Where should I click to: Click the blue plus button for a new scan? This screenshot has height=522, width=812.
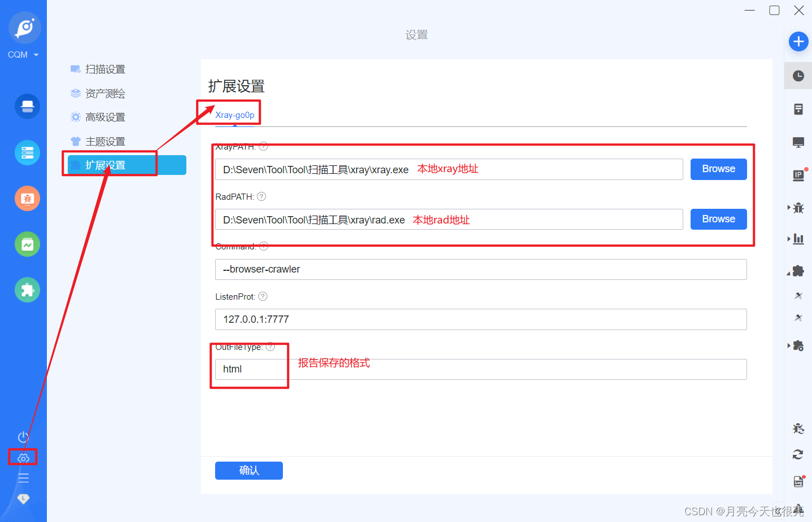pyautogui.click(x=798, y=41)
